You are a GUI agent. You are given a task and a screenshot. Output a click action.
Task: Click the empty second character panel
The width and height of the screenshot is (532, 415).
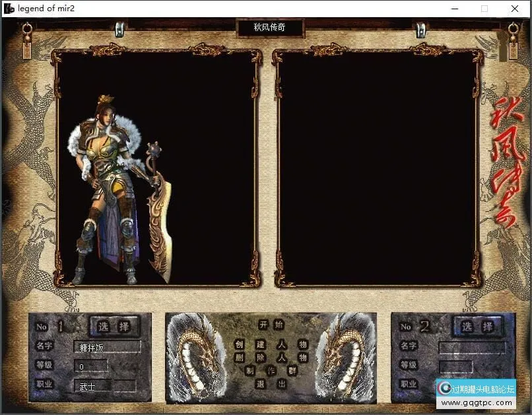377,168
